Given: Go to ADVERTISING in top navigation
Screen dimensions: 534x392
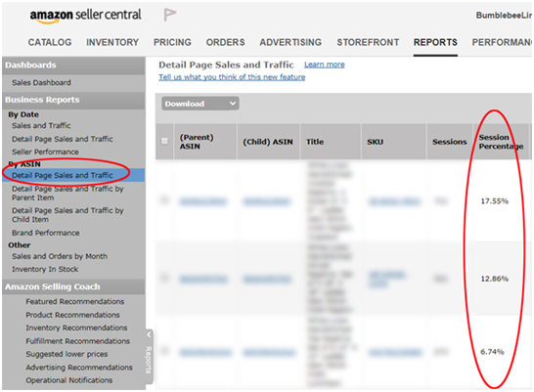Looking at the screenshot, I should pos(290,42).
